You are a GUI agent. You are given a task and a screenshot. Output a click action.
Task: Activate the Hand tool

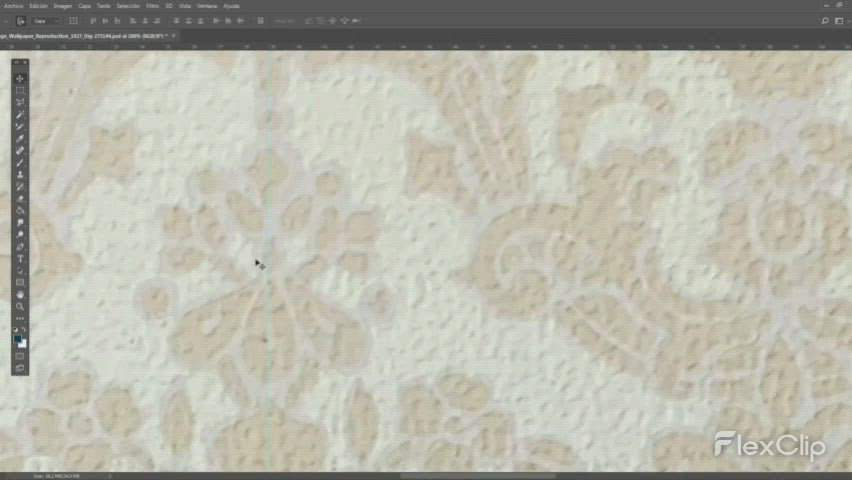click(20, 294)
